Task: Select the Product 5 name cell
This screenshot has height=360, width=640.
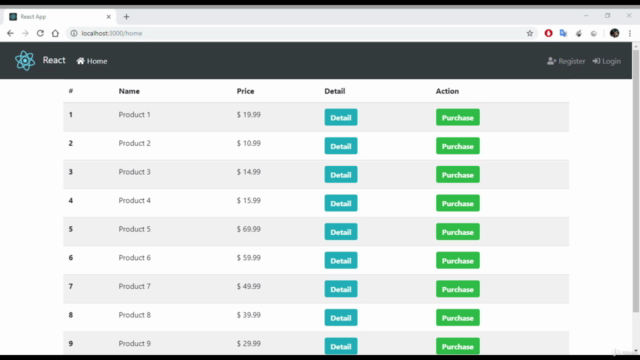Action: point(134,229)
